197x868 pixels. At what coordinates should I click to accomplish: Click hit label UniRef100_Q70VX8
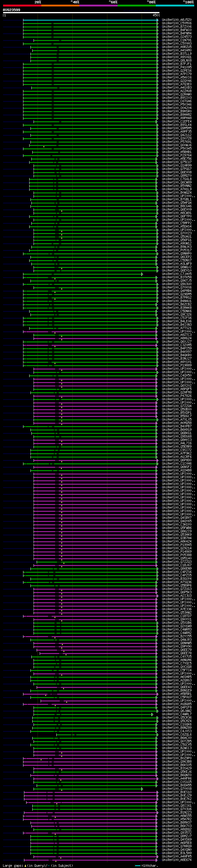point(177,789)
